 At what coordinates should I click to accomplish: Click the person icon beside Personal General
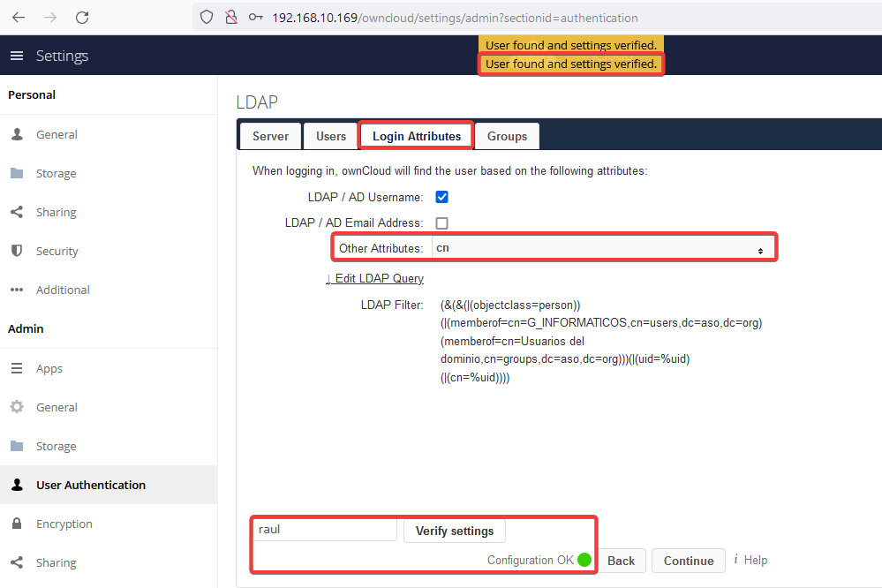point(17,134)
